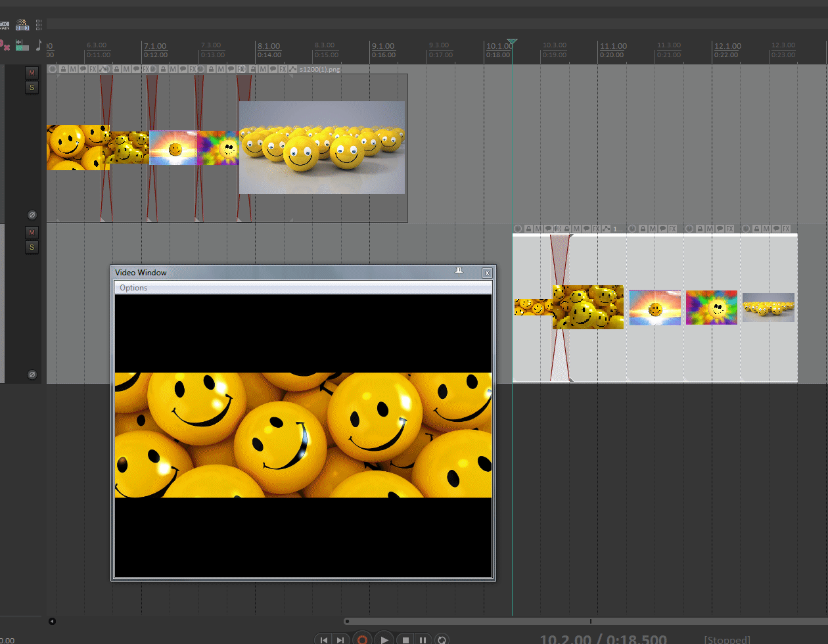Image resolution: width=828 pixels, height=644 pixels.
Task: Toggle the first track's circular bypass icon
Action: (x=32, y=215)
